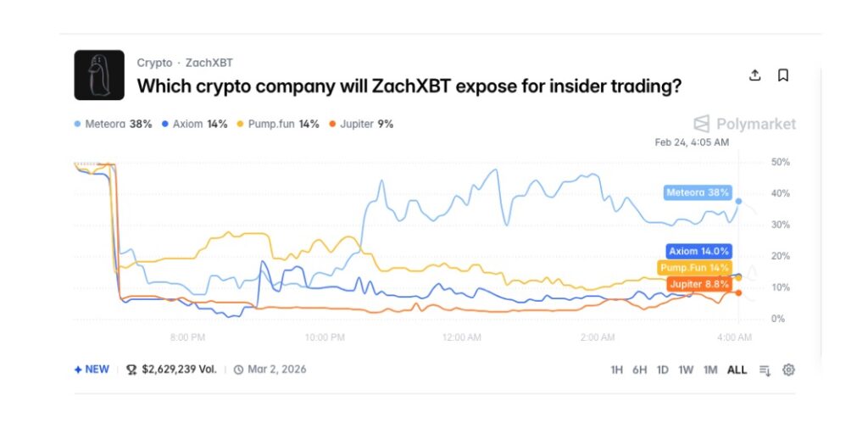Screen dimensions: 868x423
Task: Click the trophy volume icon
Action: pos(131,370)
